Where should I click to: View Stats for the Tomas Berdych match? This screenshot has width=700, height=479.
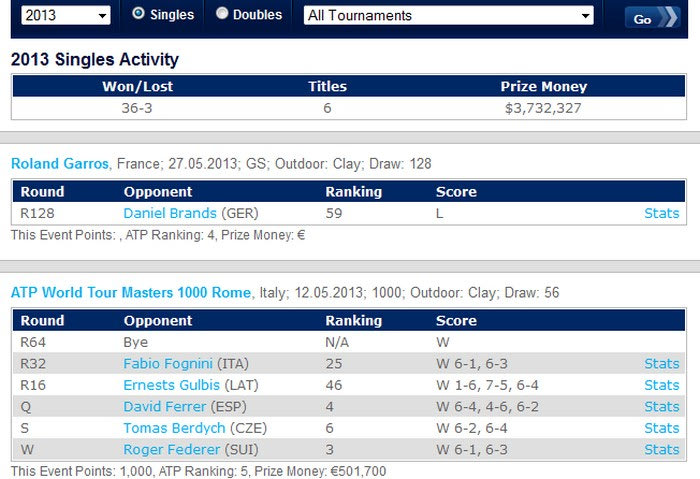coord(662,428)
